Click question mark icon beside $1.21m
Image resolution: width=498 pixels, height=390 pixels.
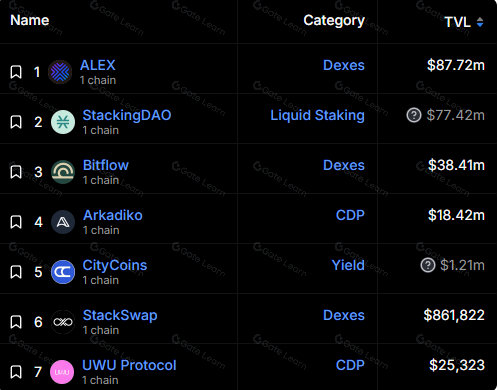coord(428,265)
